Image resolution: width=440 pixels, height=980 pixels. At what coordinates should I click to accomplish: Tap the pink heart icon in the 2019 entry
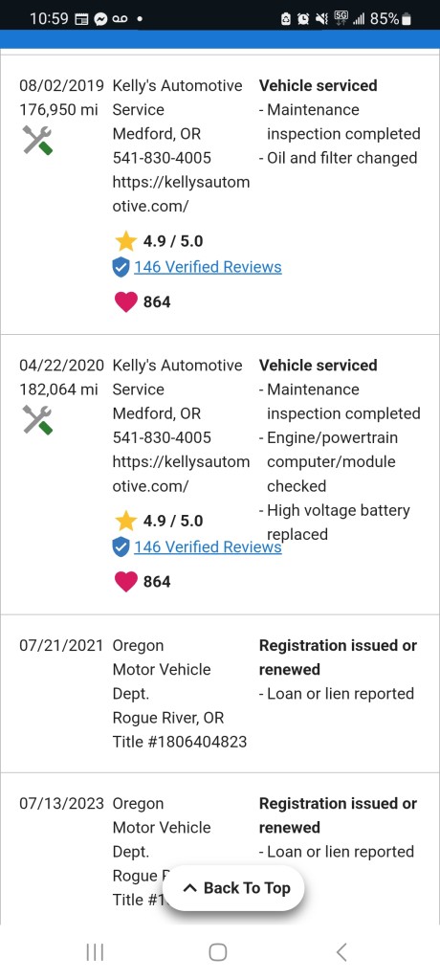pos(125,301)
